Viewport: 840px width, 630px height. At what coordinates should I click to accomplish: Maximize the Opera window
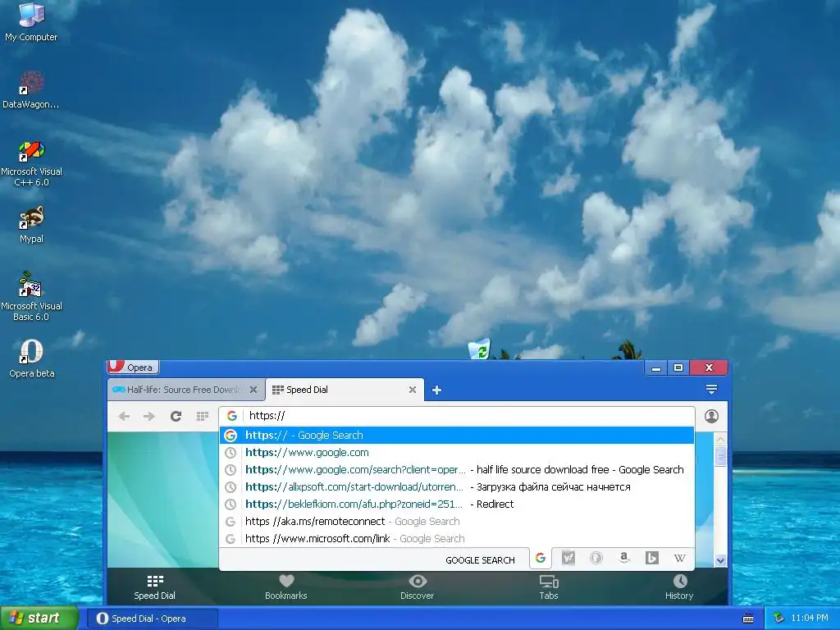678,367
